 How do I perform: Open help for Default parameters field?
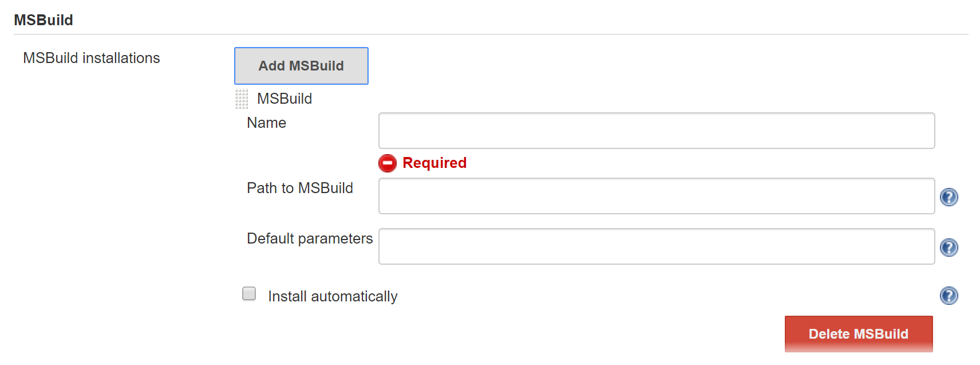949,247
